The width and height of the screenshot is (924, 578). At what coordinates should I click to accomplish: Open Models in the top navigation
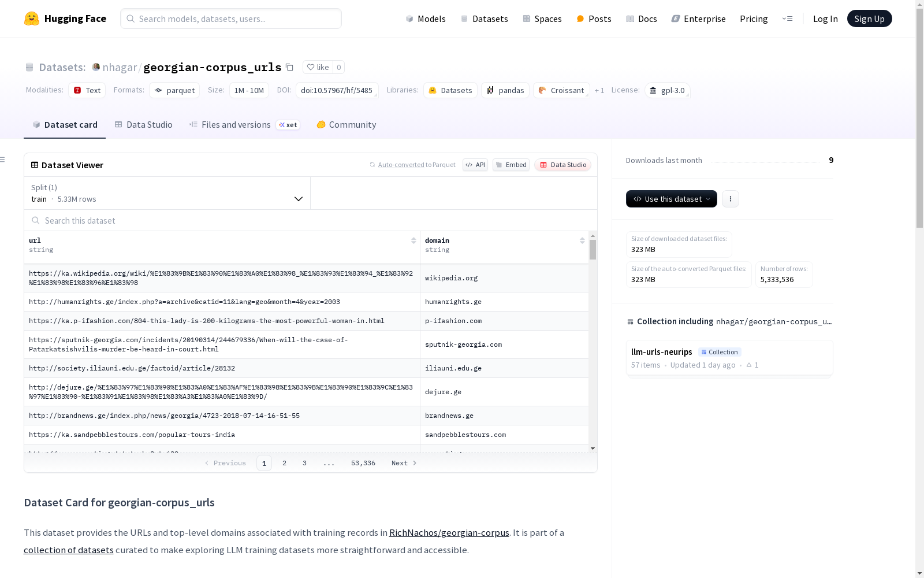pos(426,18)
